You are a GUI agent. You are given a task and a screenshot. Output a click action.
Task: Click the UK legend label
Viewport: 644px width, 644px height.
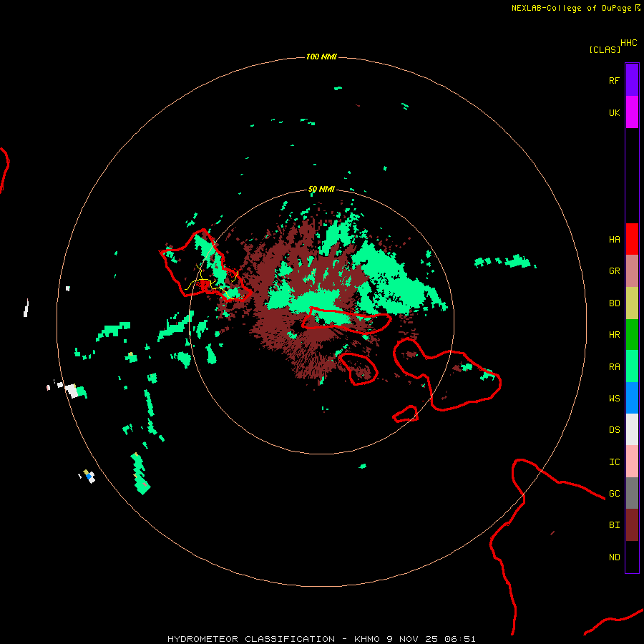[614, 112]
